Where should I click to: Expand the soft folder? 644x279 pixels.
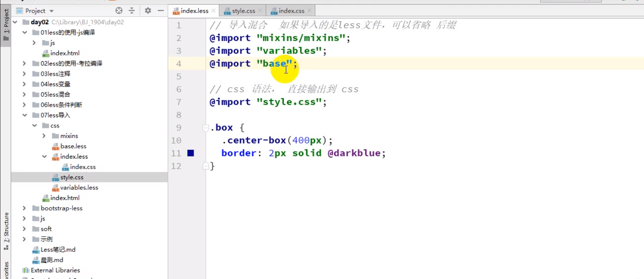(24, 229)
